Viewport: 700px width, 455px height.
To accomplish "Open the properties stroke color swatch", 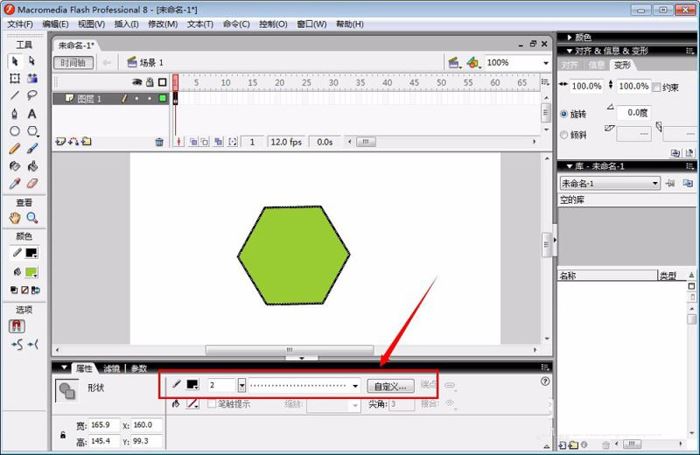I will [192, 384].
